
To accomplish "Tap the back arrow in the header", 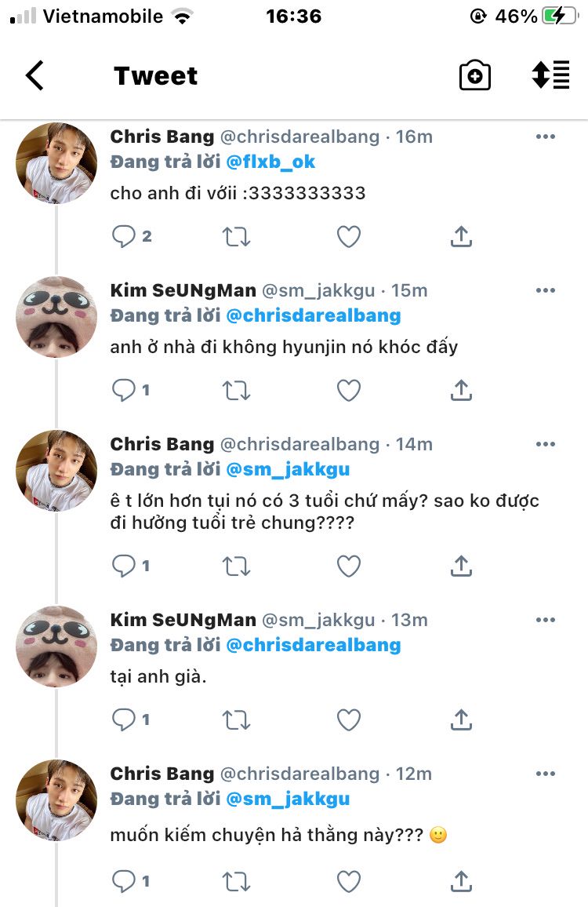I will pos(34,76).
